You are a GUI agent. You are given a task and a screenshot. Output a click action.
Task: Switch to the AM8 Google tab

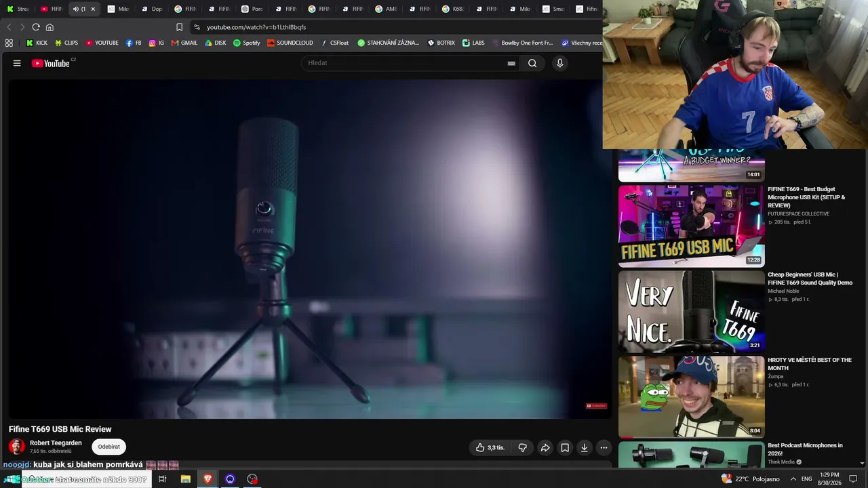click(386, 9)
